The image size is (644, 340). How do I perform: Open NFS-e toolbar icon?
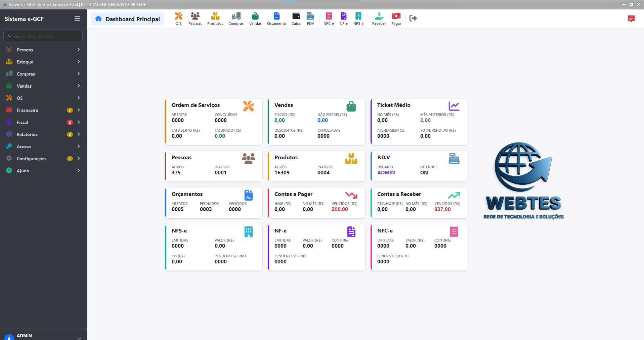click(358, 19)
